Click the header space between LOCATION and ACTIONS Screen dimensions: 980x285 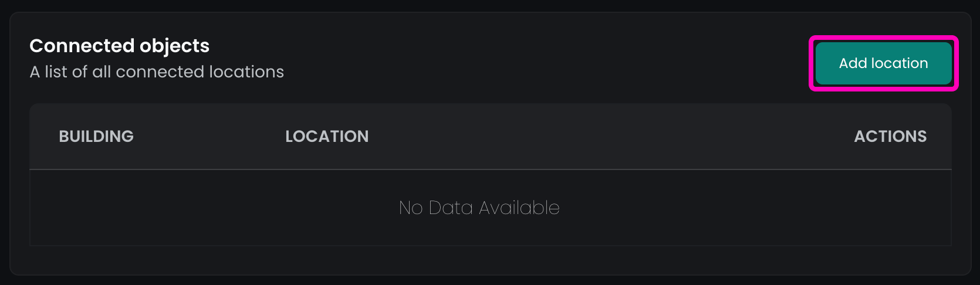[610, 137]
